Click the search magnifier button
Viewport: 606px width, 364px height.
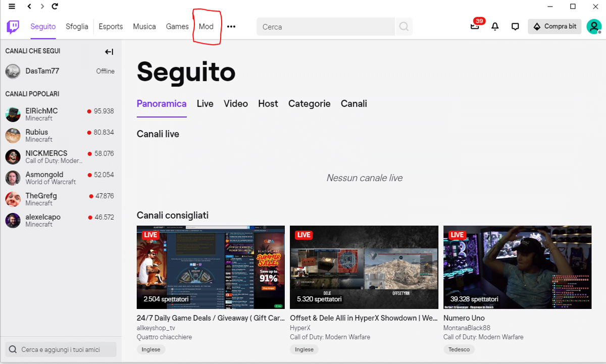pyautogui.click(x=404, y=27)
